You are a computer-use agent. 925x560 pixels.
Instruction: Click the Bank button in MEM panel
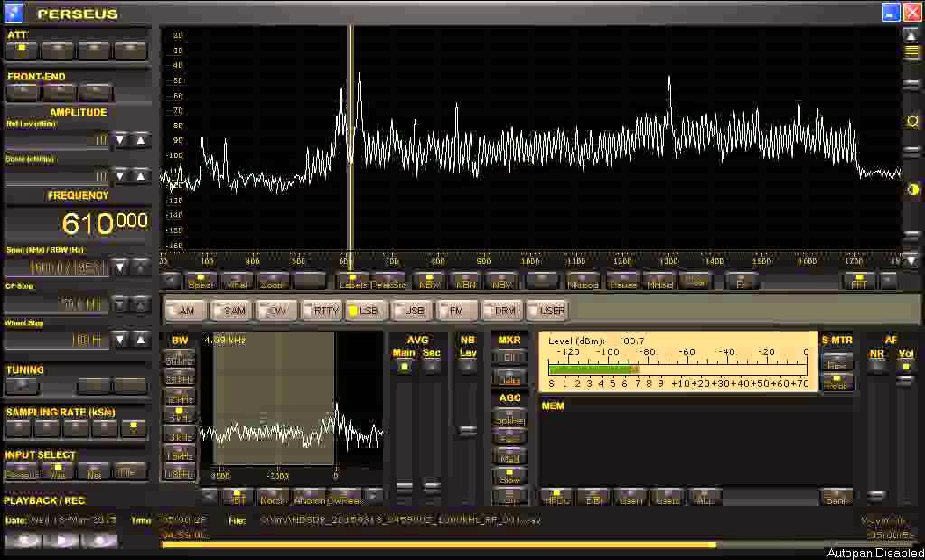836,497
